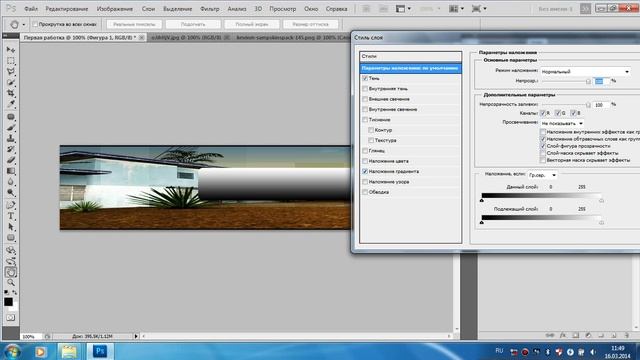This screenshot has height=360, width=640.
Task: Check Слой-маска скрывает эффекты option
Action: (x=542, y=153)
